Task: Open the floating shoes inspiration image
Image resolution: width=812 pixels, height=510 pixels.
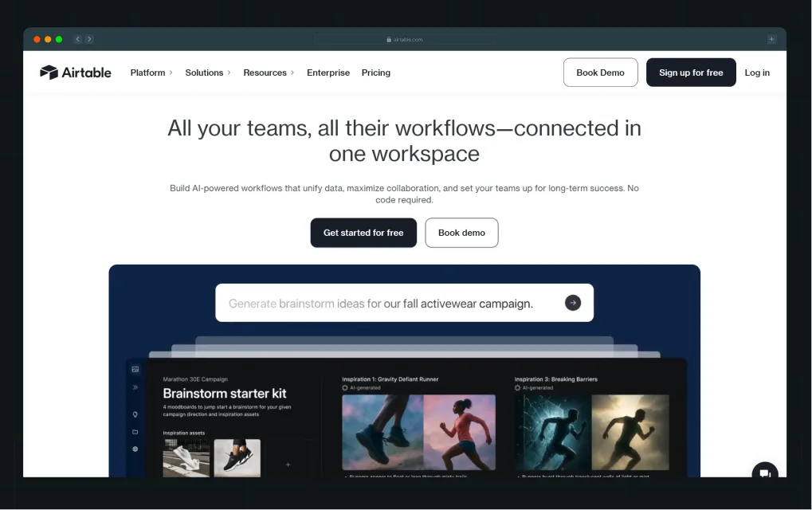Action: click(x=382, y=433)
